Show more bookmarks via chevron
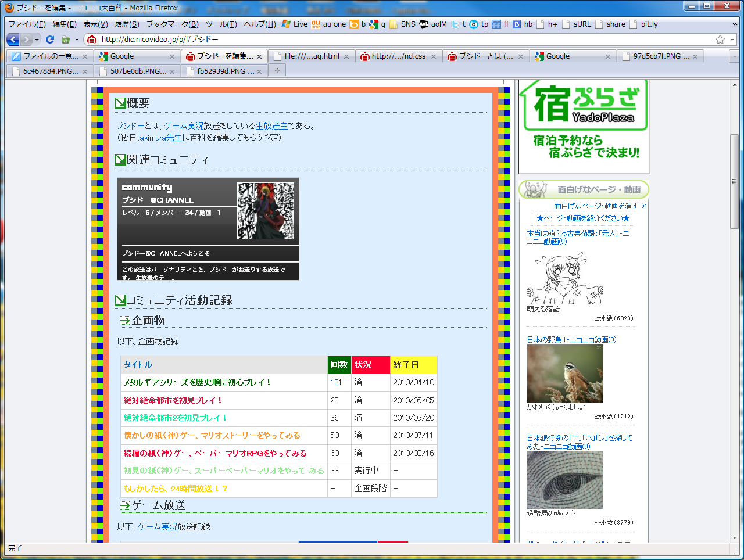 [x=735, y=24]
